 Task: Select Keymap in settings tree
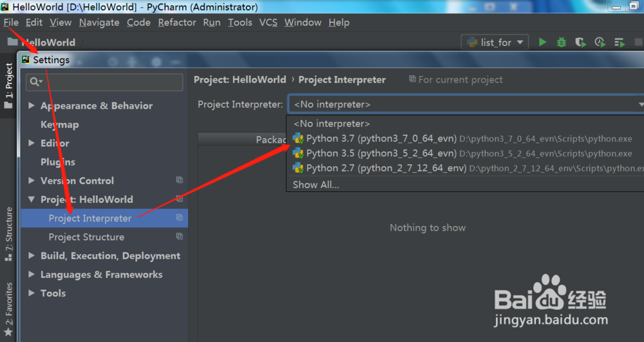[59, 124]
